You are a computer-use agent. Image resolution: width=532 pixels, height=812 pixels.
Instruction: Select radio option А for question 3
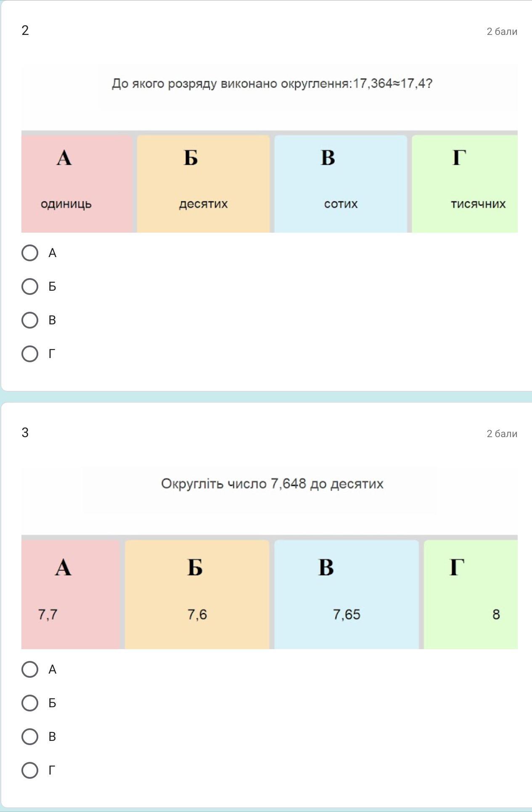point(30,669)
